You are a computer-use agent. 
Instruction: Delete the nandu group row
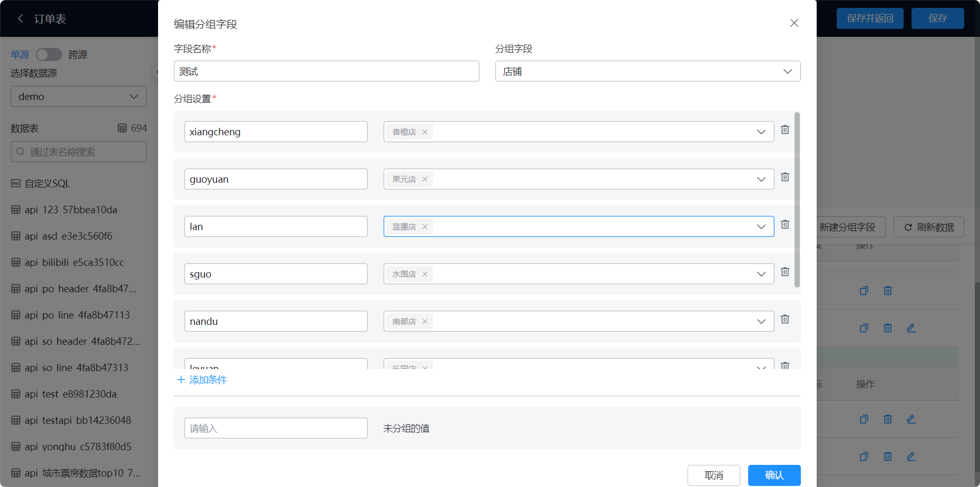click(785, 319)
